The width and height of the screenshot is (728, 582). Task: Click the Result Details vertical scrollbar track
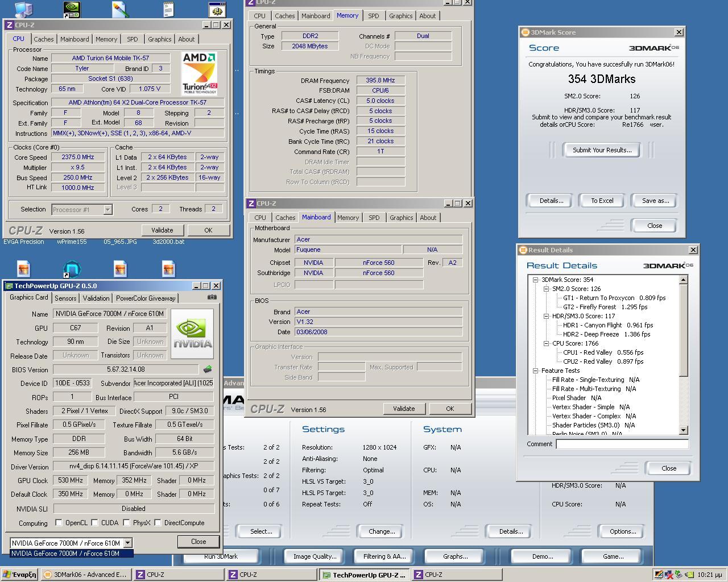[684, 401]
